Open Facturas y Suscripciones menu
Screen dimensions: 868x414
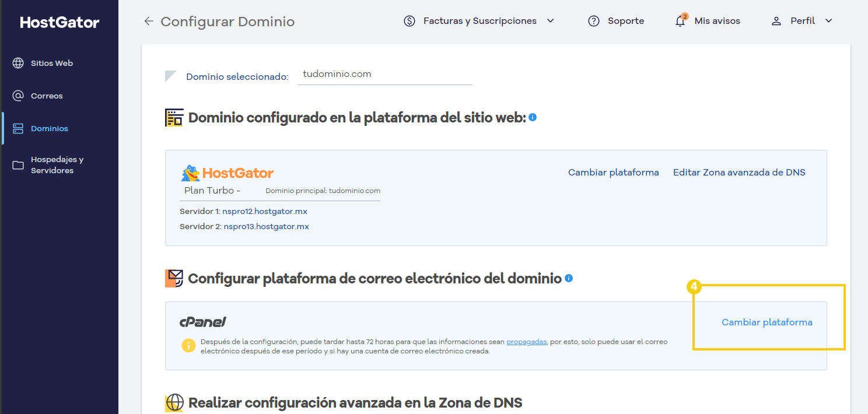pos(479,21)
